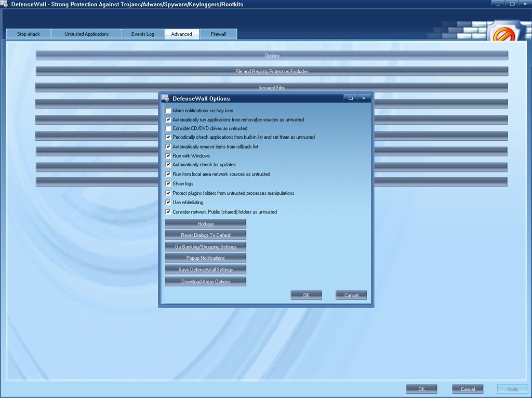
Task: Open File and Registry Protection Excludes
Action: (x=272, y=72)
